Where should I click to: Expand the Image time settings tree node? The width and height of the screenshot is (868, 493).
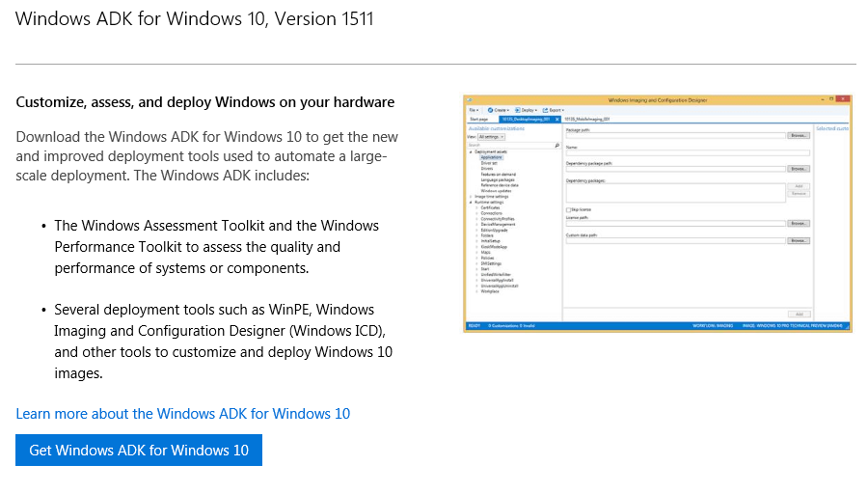pos(471,197)
